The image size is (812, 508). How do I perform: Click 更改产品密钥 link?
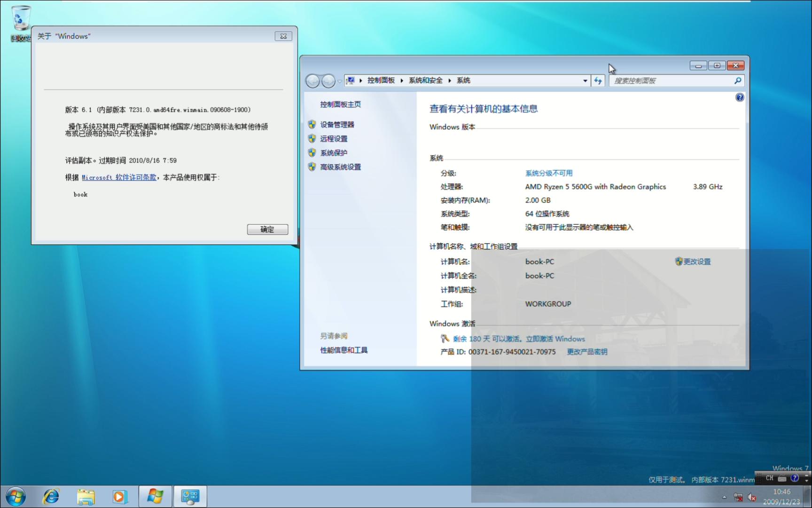[587, 352]
